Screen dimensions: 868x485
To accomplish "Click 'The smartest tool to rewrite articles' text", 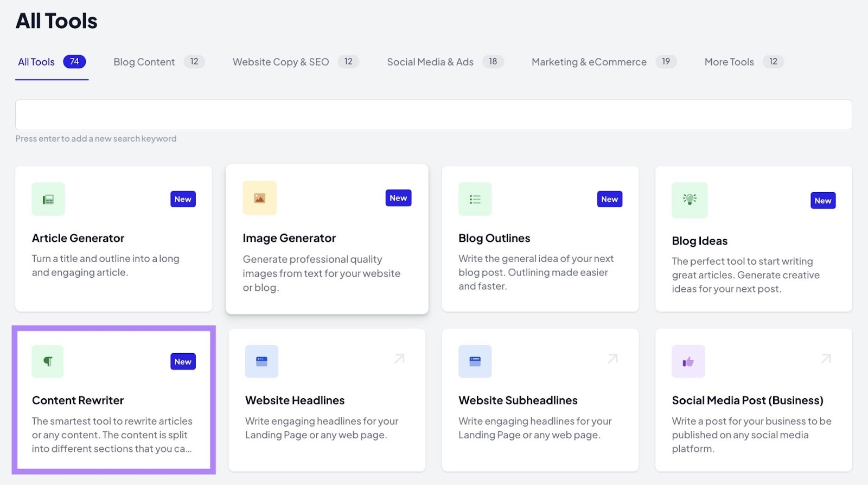I will click(x=112, y=435).
